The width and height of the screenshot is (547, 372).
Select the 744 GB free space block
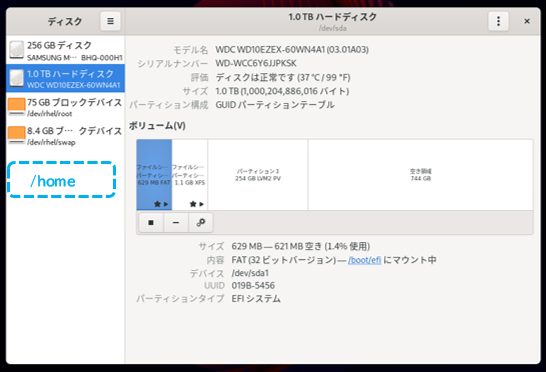[420, 175]
